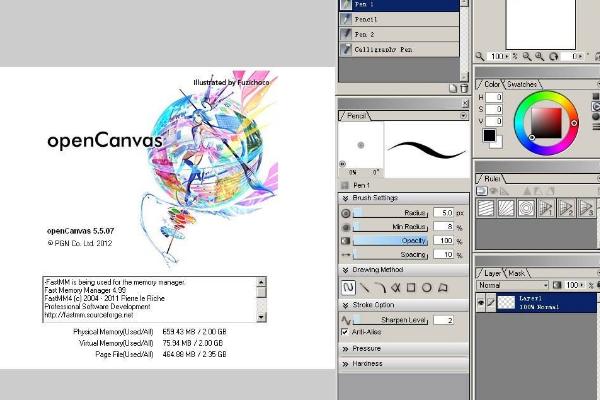Click the zoom out magnifier icon
The width and height of the screenshot is (600, 400).
pyautogui.click(x=527, y=57)
